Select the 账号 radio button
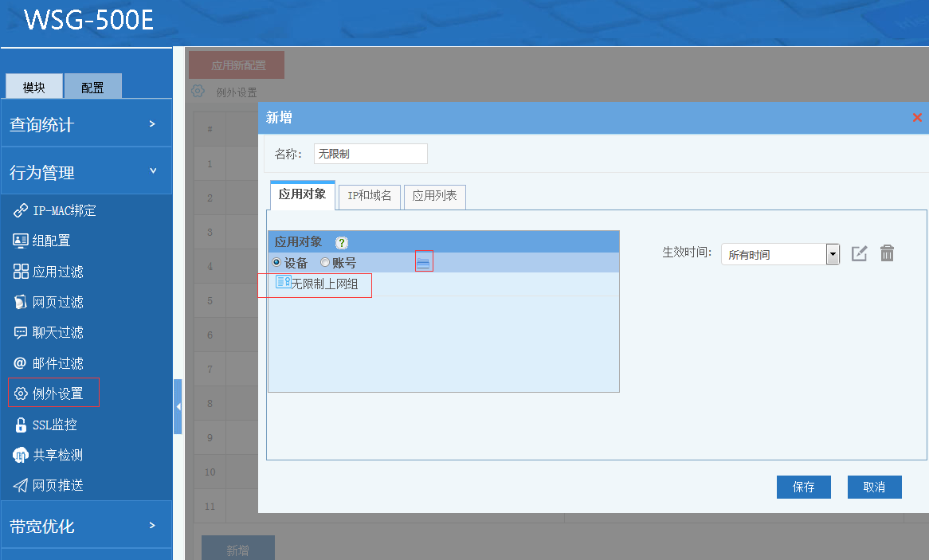 tap(325, 262)
